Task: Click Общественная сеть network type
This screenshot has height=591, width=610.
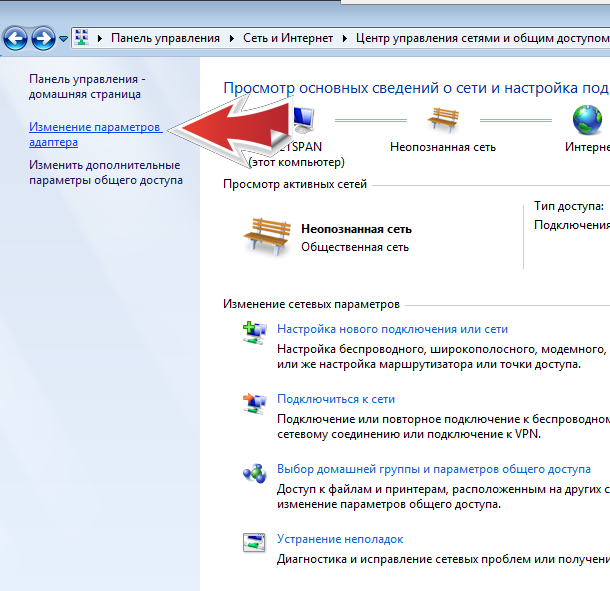Action: pos(355,247)
